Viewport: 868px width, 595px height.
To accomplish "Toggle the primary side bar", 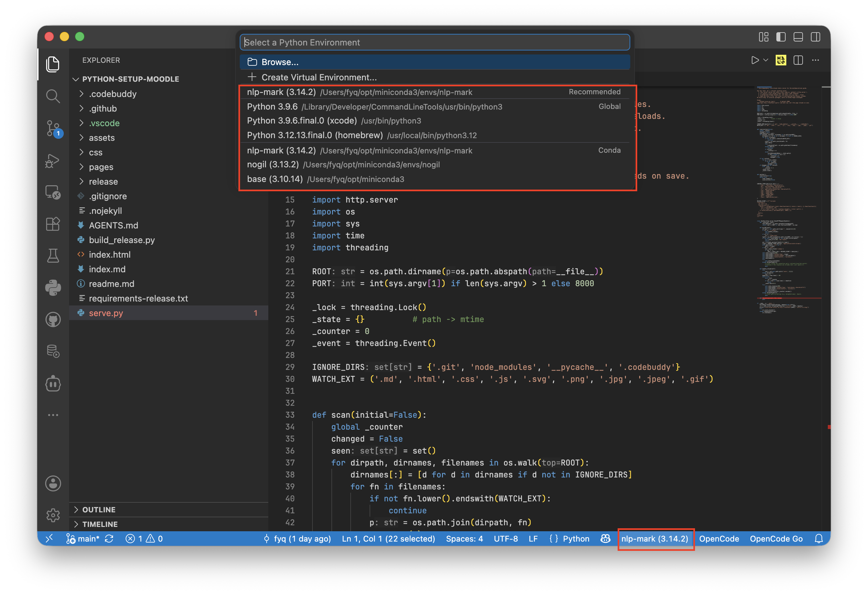I will (781, 37).
